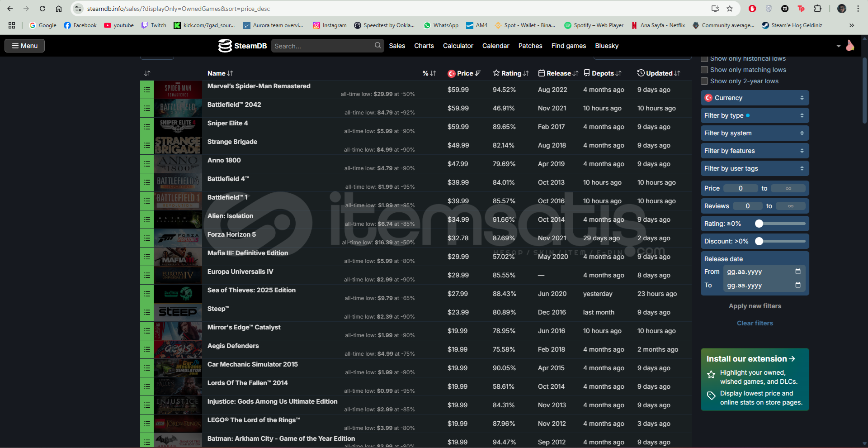The image size is (868, 448).
Task: Open list icon for Steep row
Action: pyautogui.click(x=147, y=312)
